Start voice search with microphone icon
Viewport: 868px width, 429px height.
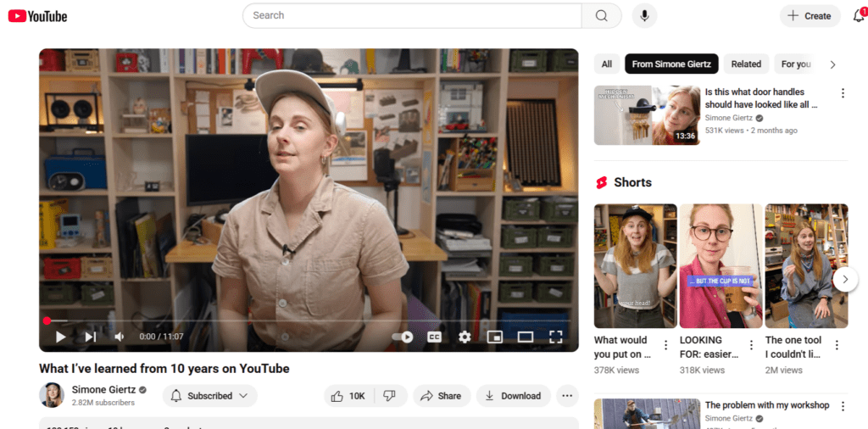tap(644, 15)
